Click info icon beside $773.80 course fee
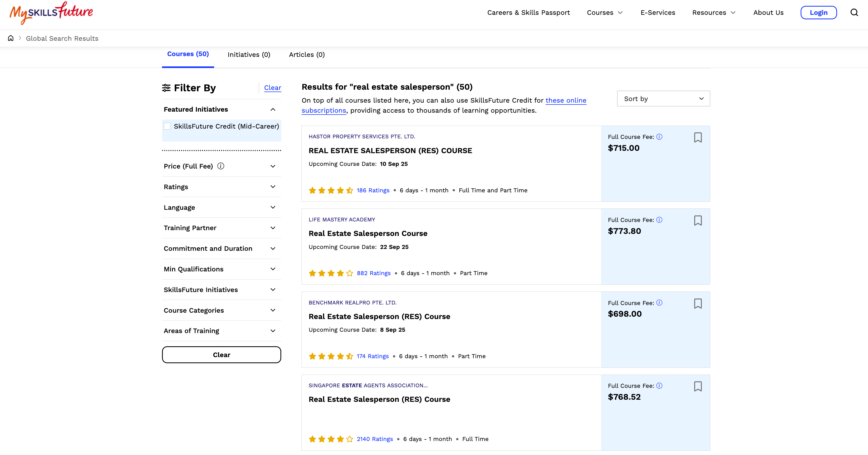This screenshot has width=868, height=455. click(659, 220)
